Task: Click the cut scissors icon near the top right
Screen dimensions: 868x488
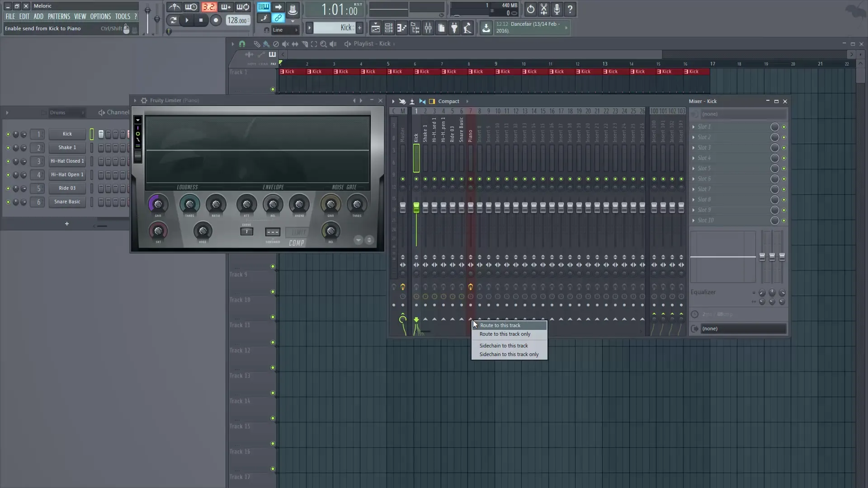Action: coord(544,9)
